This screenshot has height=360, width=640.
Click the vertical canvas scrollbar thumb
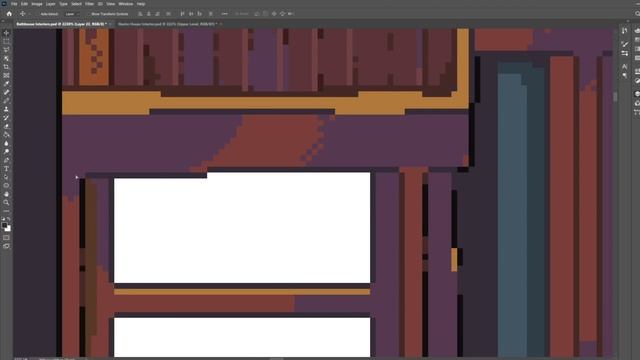tap(615, 97)
